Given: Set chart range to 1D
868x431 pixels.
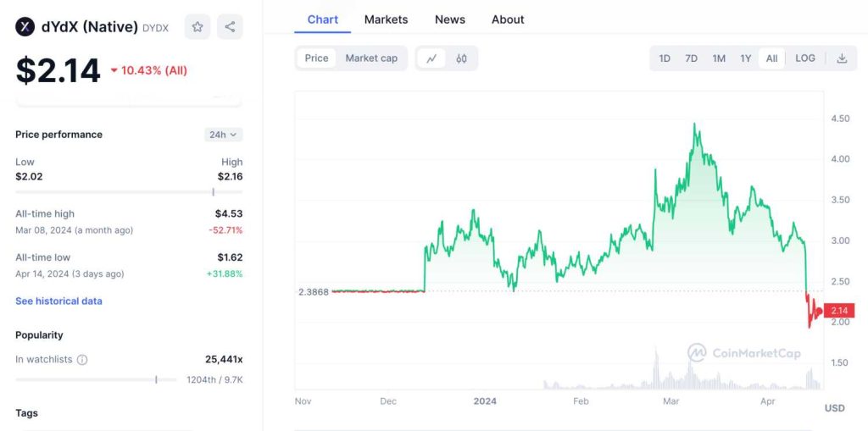Looking at the screenshot, I should coord(665,58).
